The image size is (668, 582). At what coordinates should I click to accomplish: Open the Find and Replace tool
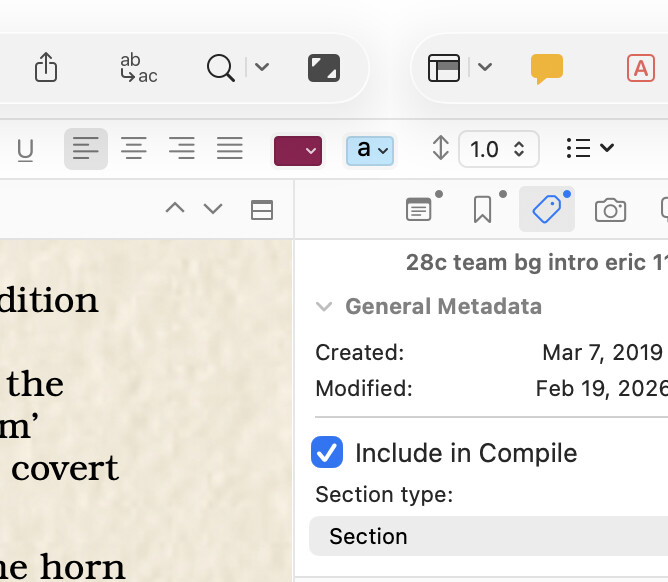pos(138,68)
